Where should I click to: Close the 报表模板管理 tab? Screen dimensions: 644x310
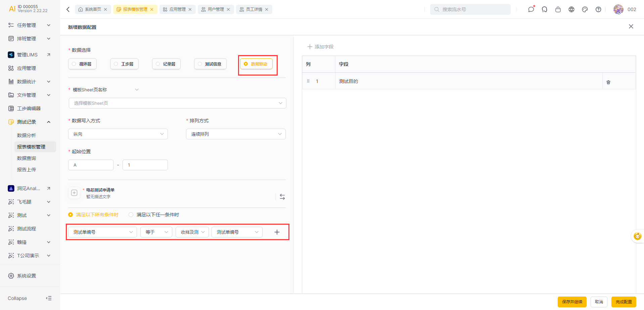coord(152,9)
